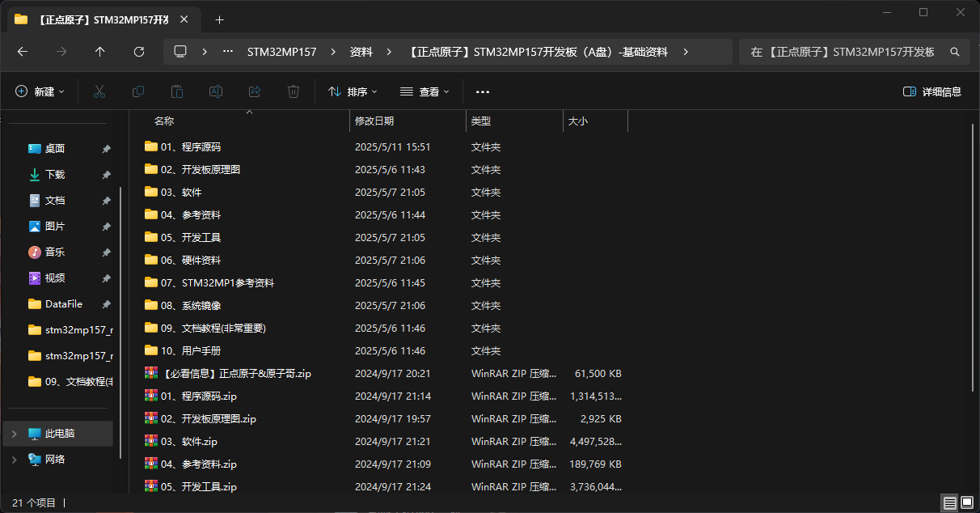Open the 新建 dropdown menu

click(x=40, y=91)
